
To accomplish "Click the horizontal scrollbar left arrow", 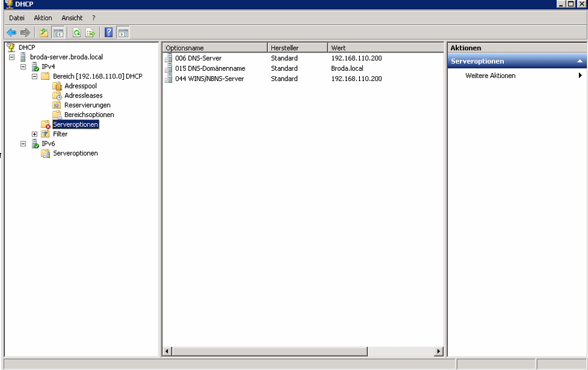I will coord(167,351).
